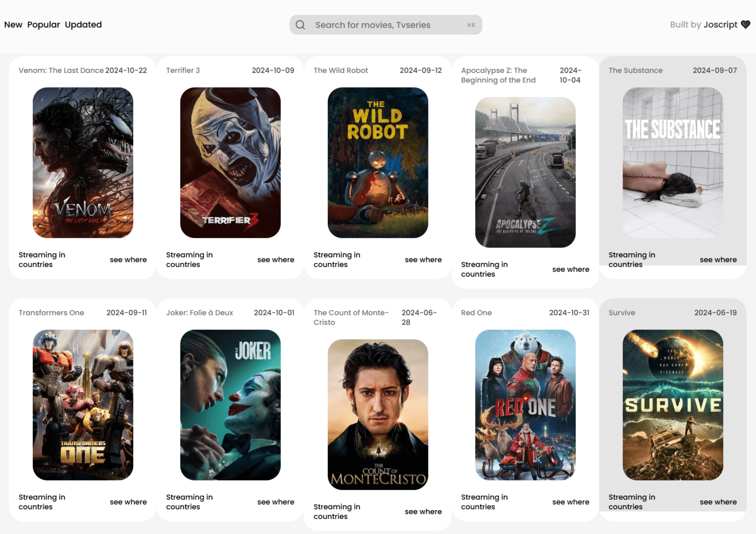Image resolution: width=756 pixels, height=534 pixels.
Task: Click the Transformers One title text
Action: [51, 313]
